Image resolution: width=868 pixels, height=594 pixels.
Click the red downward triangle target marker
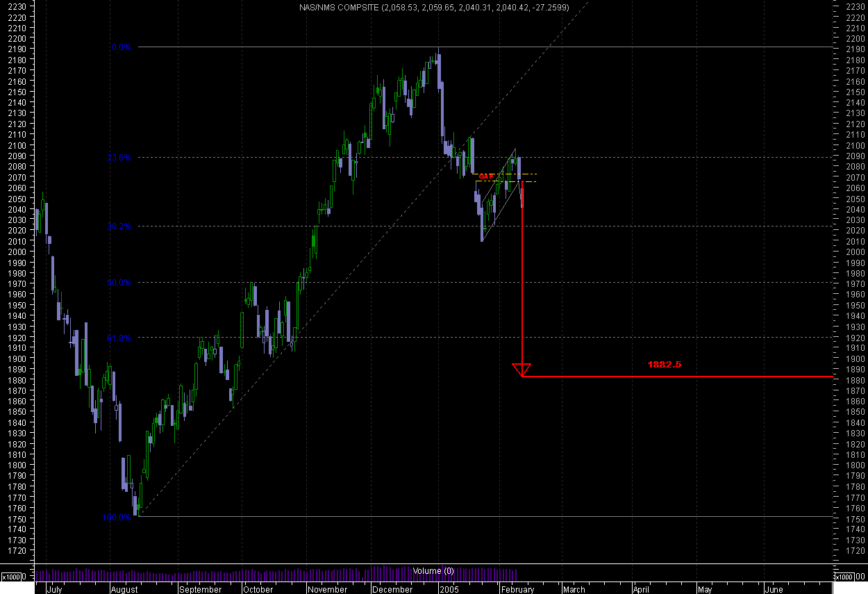point(522,370)
